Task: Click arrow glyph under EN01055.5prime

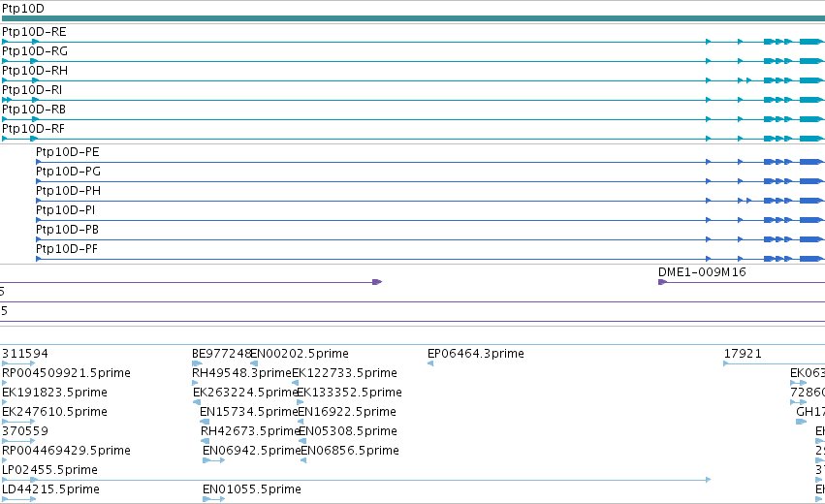Action: tap(213, 499)
